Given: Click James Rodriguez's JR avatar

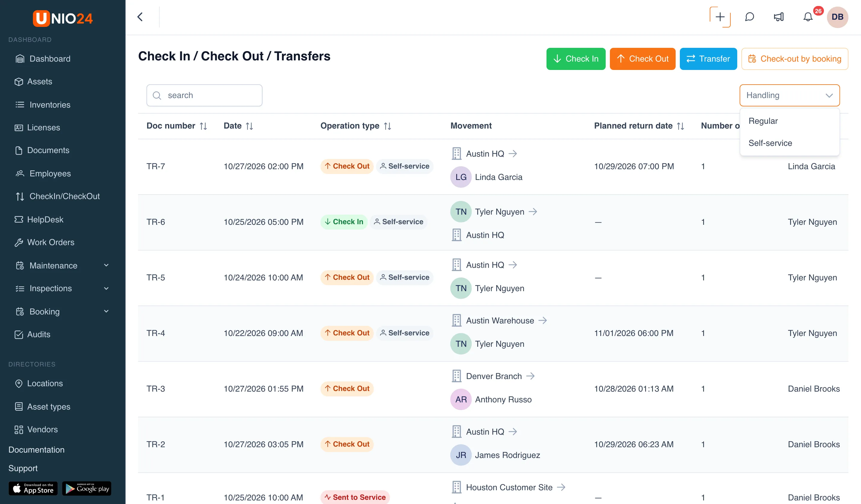Looking at the screenshot, I should (x=461, y=455).
